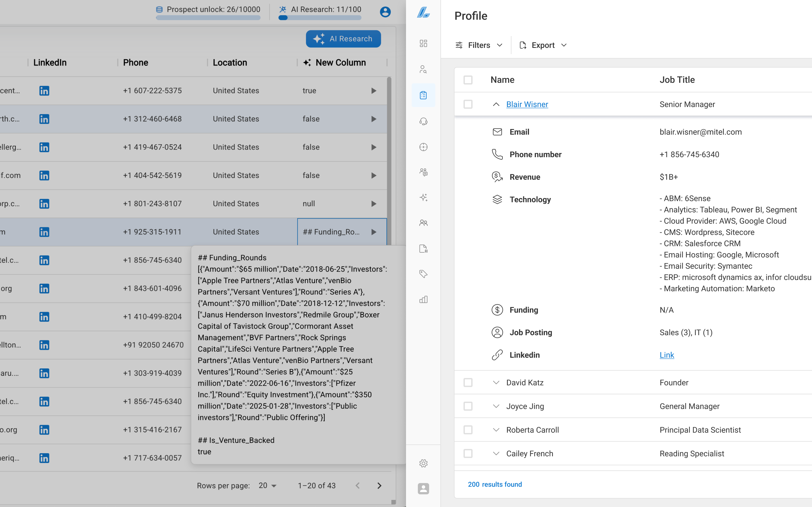This screenshot has height=507, width=812.
Task: Click the headset support icon in the sidebar
Action: coord(423,121)
